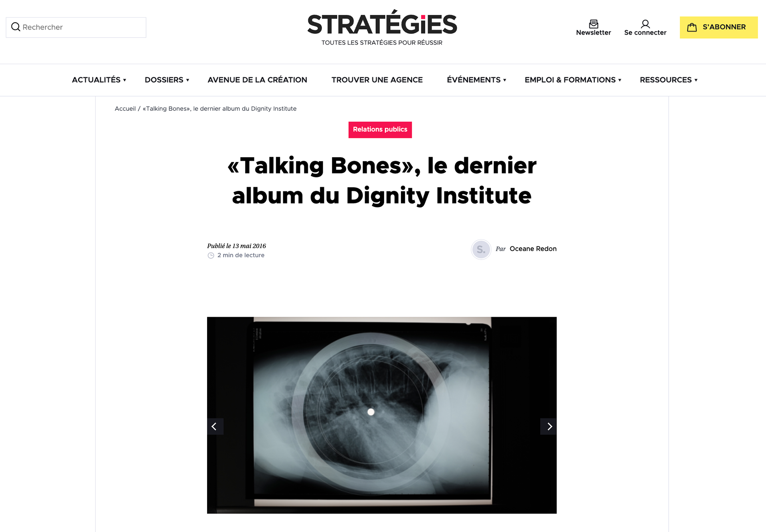Follow the Accueil breadcrumb link
Screen dimensions: 766x532
point(125,108)
